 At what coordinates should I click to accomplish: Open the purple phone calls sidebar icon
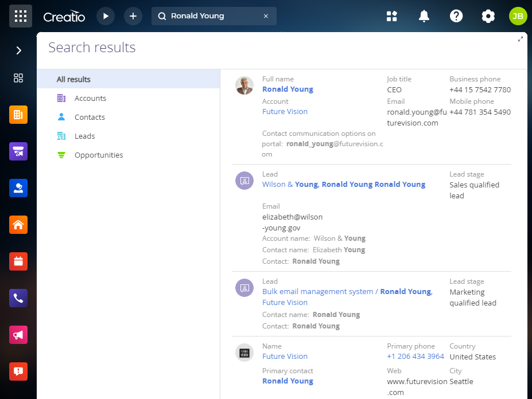[18, 298]
